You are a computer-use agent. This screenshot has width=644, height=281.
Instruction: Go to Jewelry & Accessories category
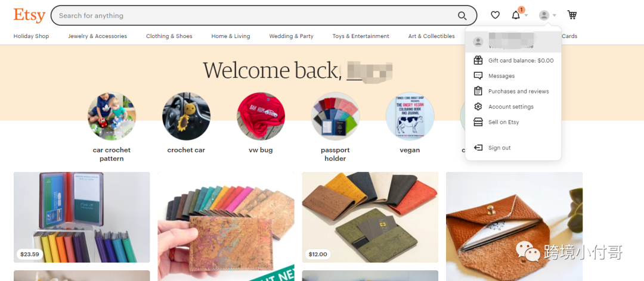[x=97, y=36]
